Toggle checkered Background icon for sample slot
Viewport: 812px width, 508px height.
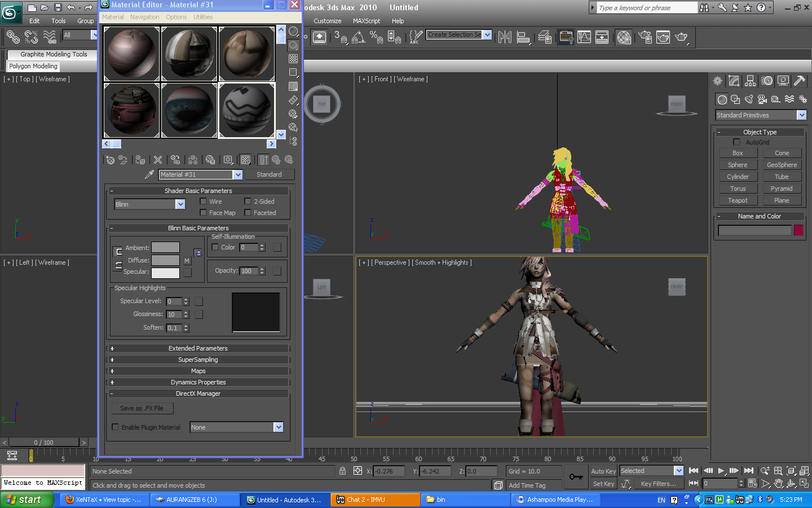coord(293,59)
